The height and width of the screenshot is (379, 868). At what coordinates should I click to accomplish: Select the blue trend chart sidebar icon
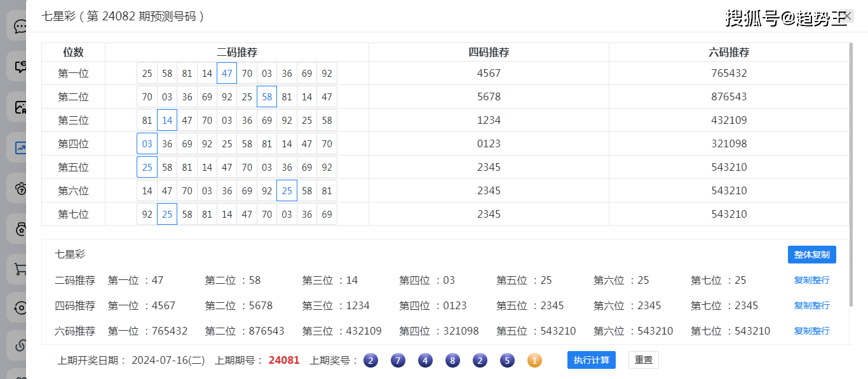[x=20, y=148]
